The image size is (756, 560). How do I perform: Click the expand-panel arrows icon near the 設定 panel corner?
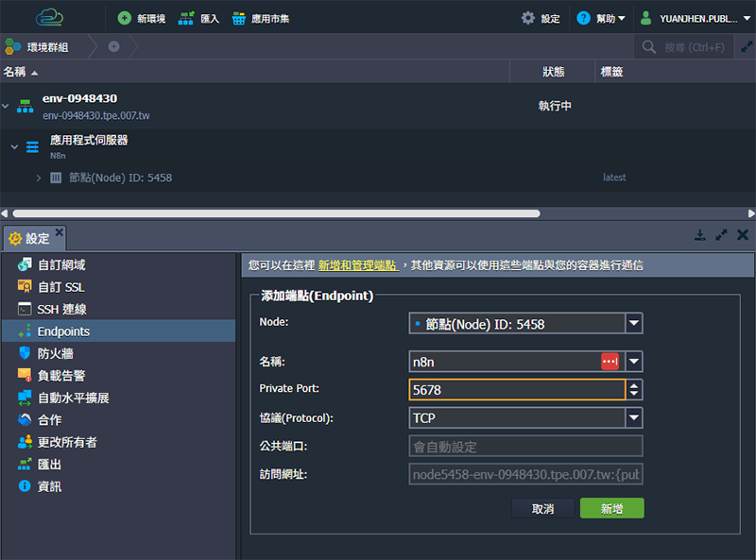tap(721, 233)
